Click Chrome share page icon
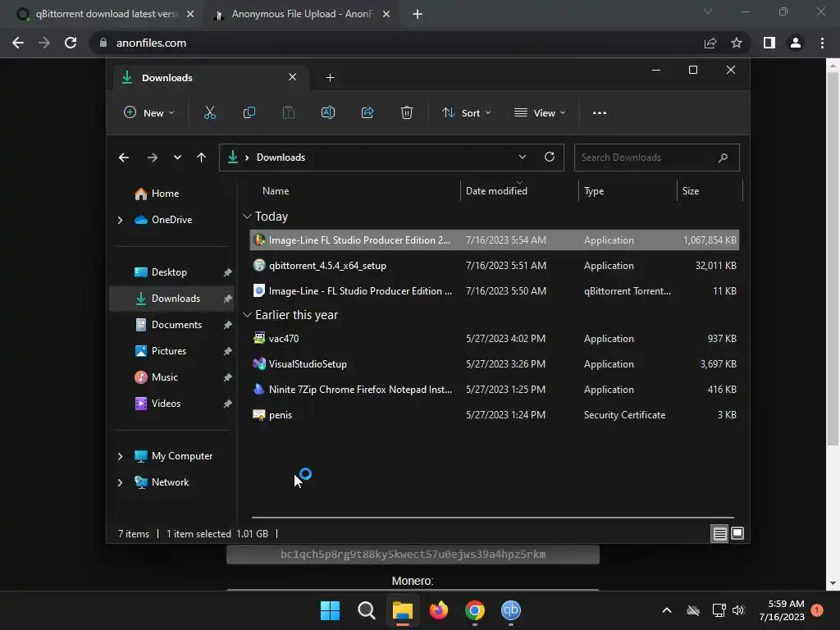 [710, 43]
